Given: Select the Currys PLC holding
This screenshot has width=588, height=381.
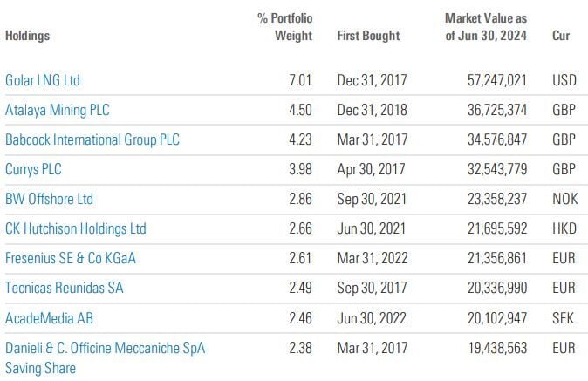Looking at the screenshot, I should click(x=35, y=169).
